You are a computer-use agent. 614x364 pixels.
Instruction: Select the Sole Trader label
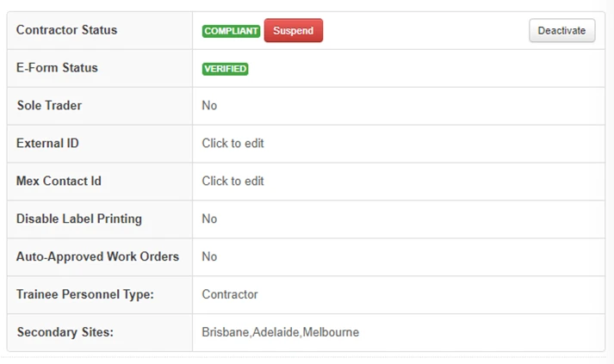pyautogui.click(x=49, y=105)
